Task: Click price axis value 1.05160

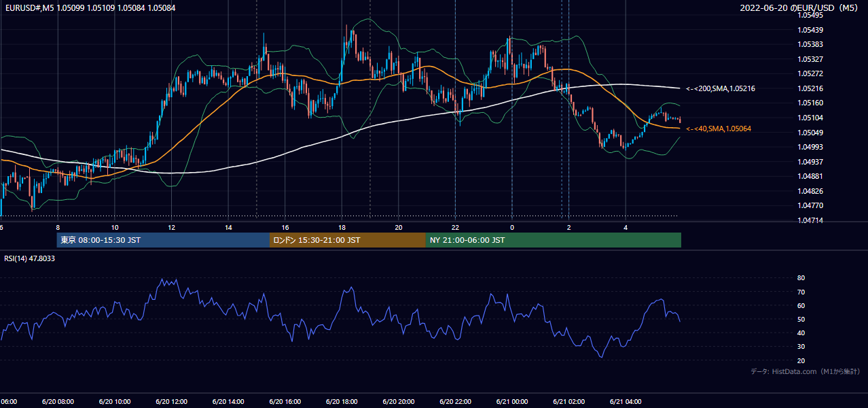Action: click(x=810, y=103)
